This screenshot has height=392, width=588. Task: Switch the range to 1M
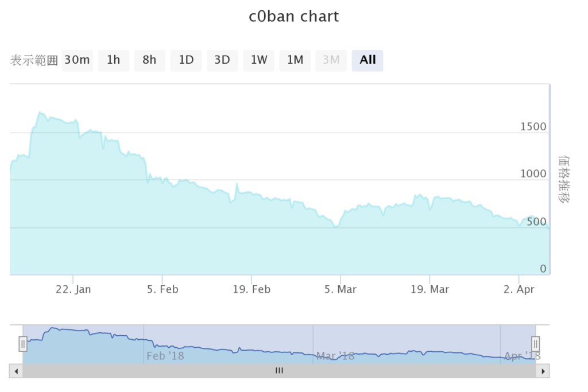pos(295,60)
